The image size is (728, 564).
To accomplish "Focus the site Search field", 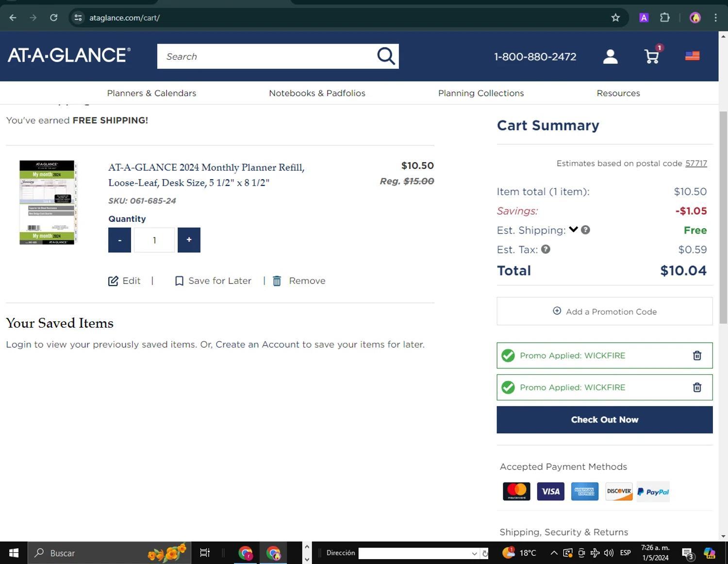I will point(266,56).
